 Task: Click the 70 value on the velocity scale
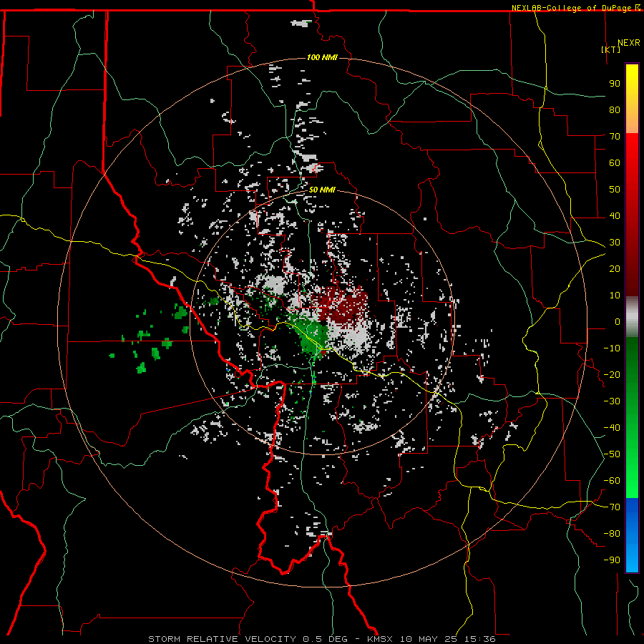point(615,137)
